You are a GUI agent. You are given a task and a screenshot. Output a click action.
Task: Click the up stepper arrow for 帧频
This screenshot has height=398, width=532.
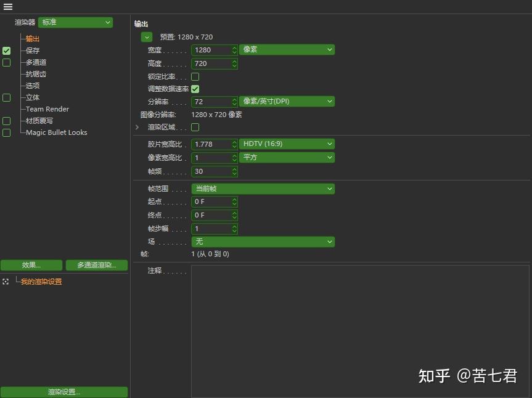pos(234,169)
